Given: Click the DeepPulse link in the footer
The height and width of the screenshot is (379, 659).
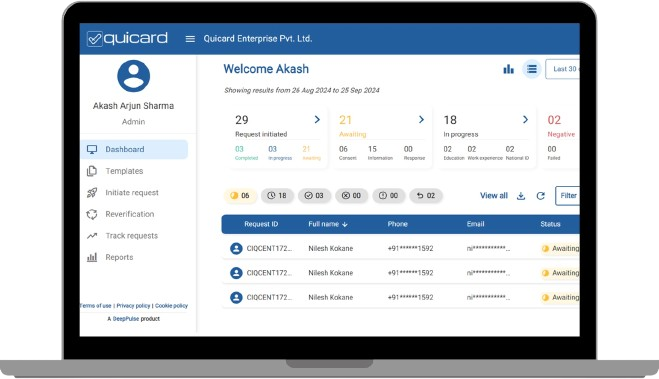Looking at the screenshot, I should click(x=126, y=319).
